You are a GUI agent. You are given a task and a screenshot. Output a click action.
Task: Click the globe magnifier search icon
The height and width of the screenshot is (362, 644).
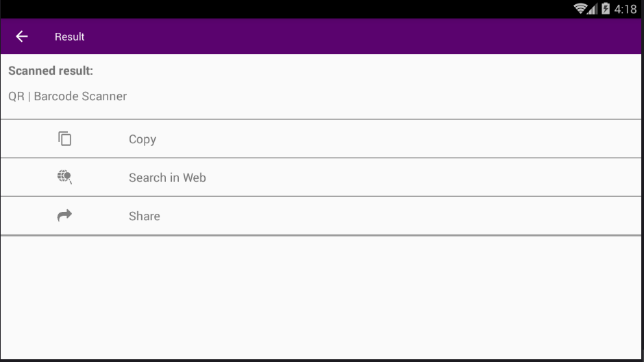(x=64, y=178)
